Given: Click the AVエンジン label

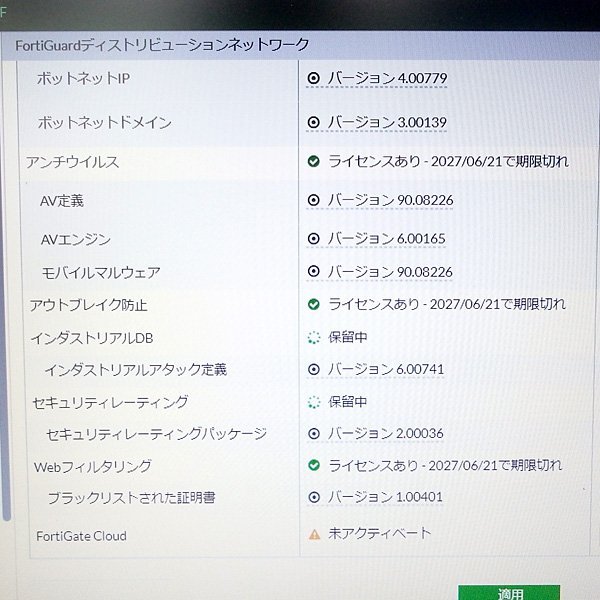Looking at the screenshot, I should (x=76, y=240).
